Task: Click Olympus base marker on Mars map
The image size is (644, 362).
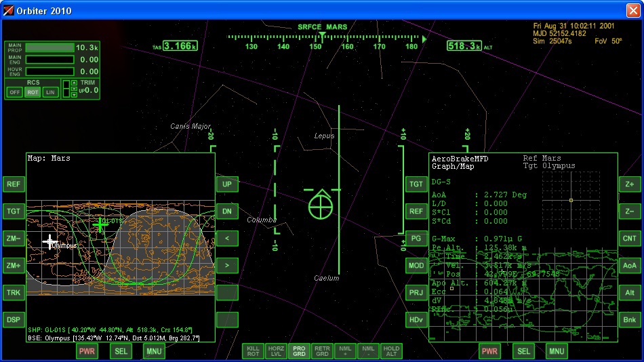Action: pyautogui.click(x=50, y=242)
